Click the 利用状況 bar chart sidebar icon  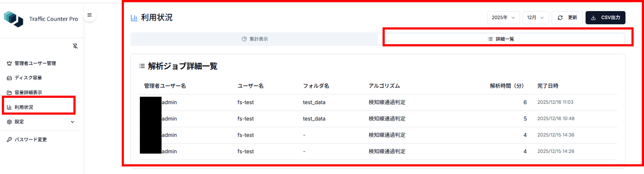tap(9, 107)
